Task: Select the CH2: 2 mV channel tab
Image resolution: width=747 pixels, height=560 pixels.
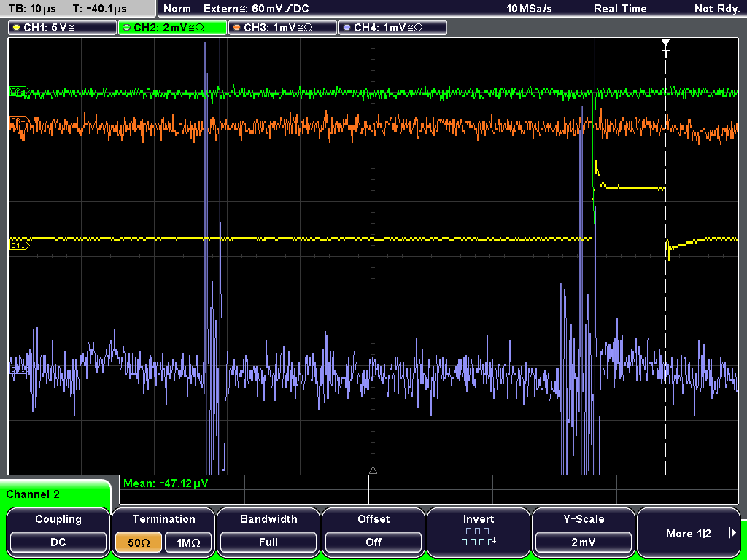Action: point(172,28)
